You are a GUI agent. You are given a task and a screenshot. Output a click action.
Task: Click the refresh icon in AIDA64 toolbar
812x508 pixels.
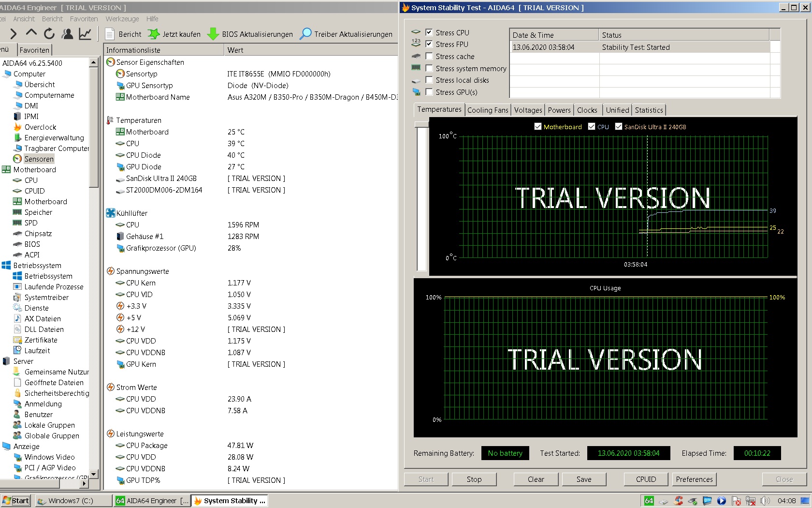pyautogui.click(x=49, y=34)
